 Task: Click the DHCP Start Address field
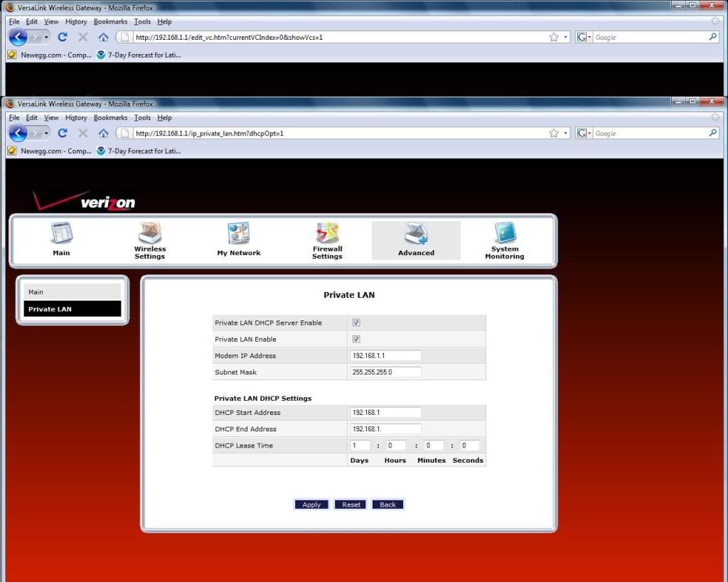coord(385,412)
